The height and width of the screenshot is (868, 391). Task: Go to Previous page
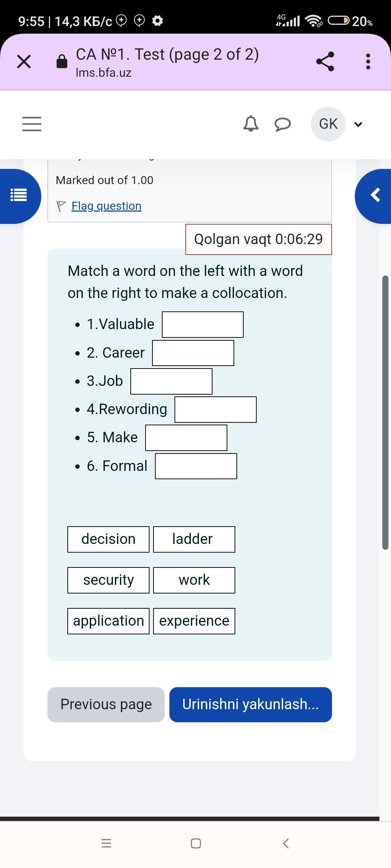(x=106, y=705)
